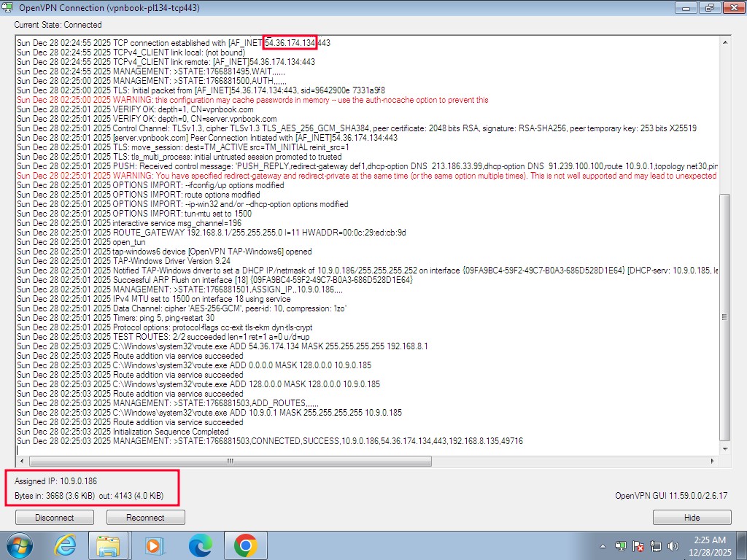747x560 pixels.
Task: Click the horizontal scrollbar thumb in log
Action: pos(230,461)
